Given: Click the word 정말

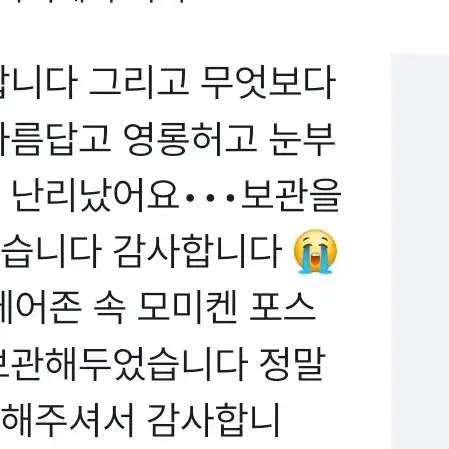Looking at the screenshot, I should [x=291, y=364].
